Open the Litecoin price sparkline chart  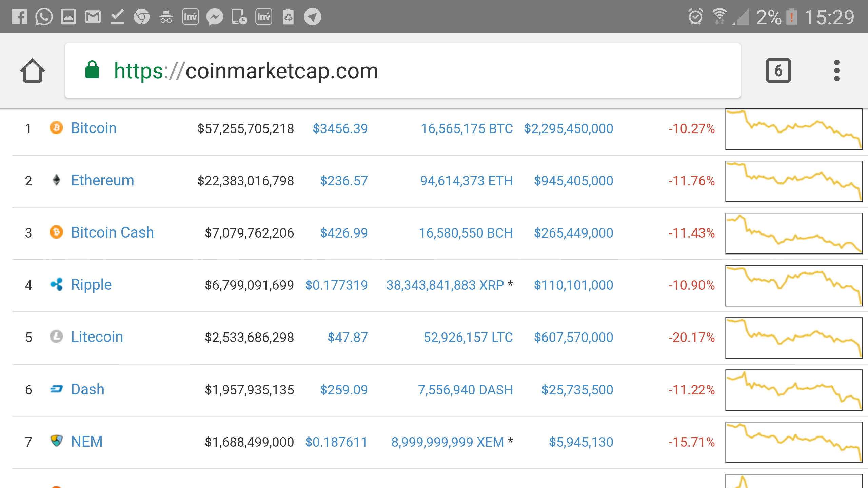tap(794, 338)
